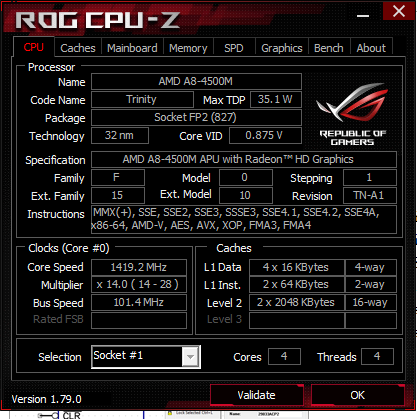Select the CPU tab
The height and width of the screenshot is (419, 417).
[x=34, y=47]
